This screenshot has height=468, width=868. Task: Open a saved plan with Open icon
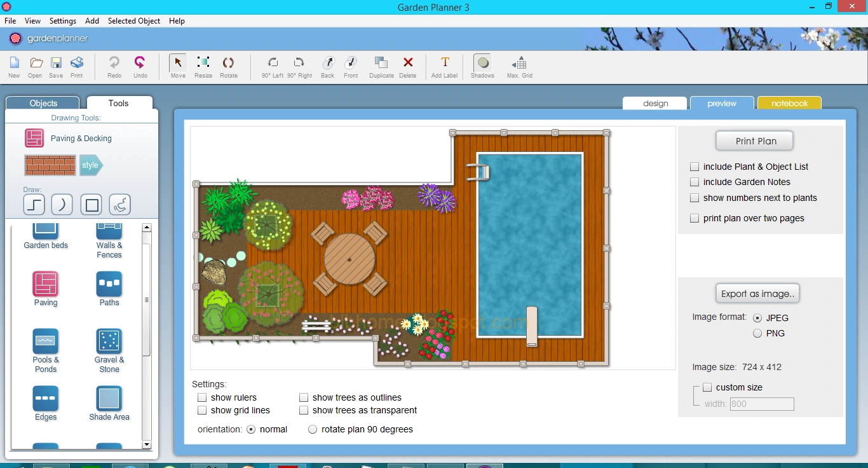click(x=35, y=67)
